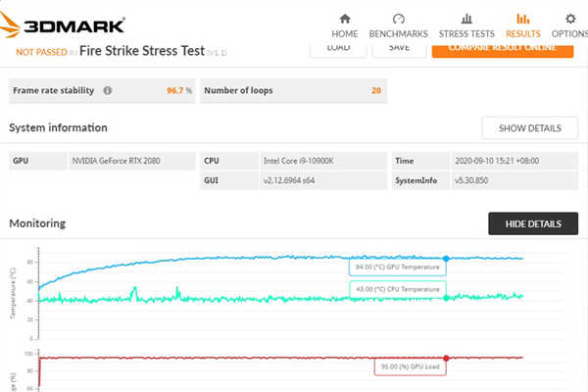Click the 43.00 CPU Temperature tooltip

click(x=398, y=289)
